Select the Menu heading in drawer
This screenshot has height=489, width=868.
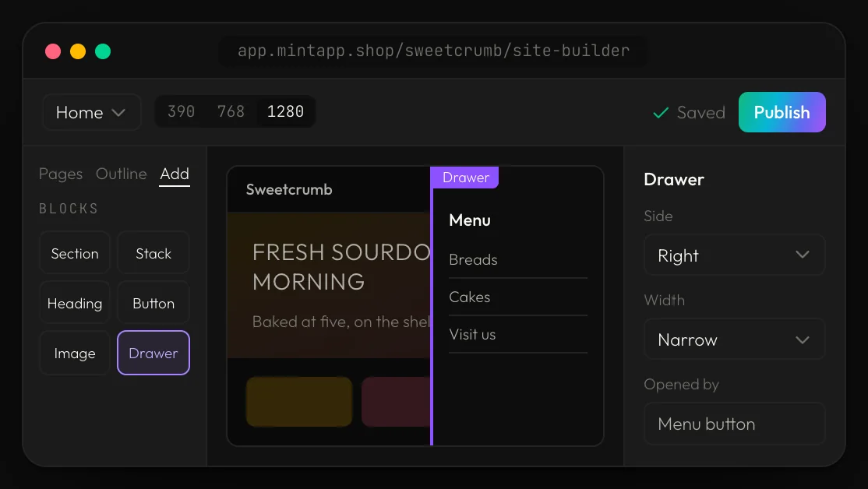click(x=469, y=220)
